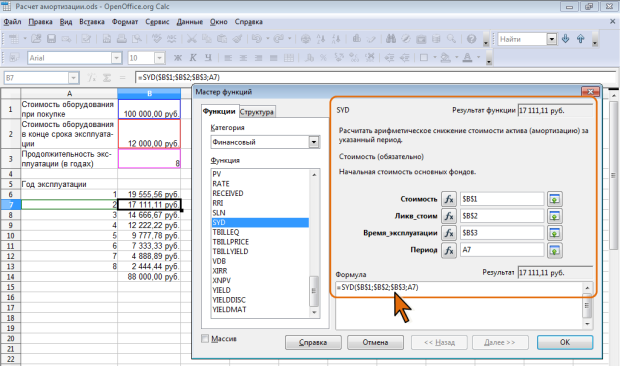
Task: Click the Help question mark icon
Action: pyautogui.click(x=471, y=39)
